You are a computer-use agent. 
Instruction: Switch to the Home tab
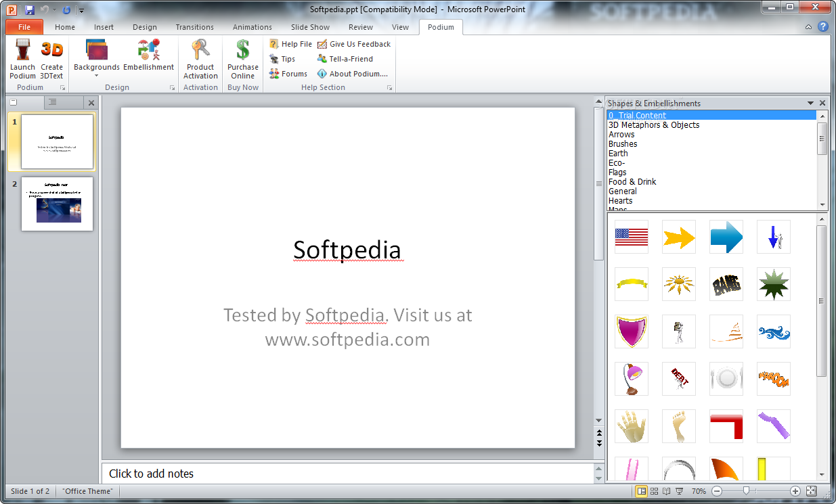(x=65, y=27)
